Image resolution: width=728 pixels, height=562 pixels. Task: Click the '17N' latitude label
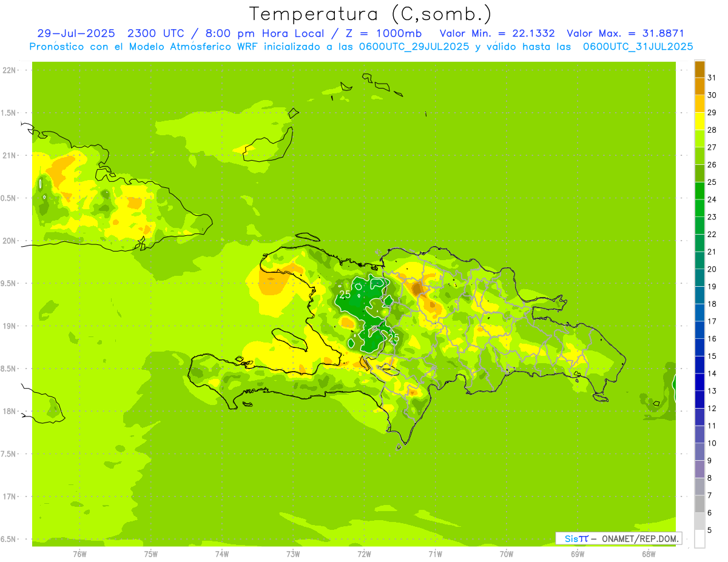[9, 497]
